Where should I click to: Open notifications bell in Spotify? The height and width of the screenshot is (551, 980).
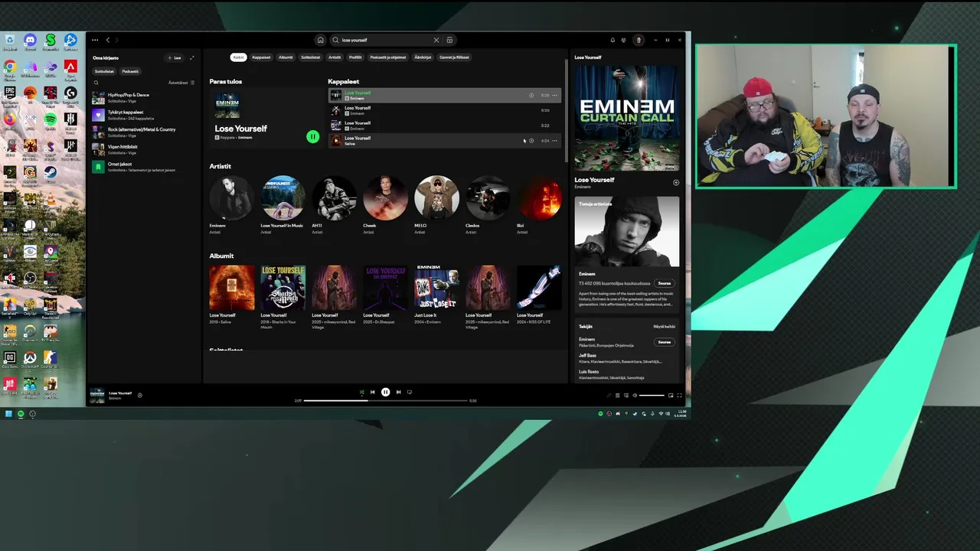(612, 40)
